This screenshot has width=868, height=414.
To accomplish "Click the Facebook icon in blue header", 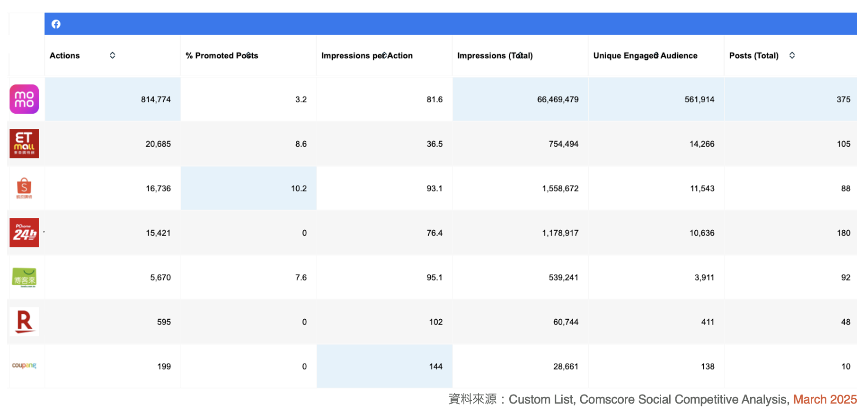I will click(x=56, y=24).
